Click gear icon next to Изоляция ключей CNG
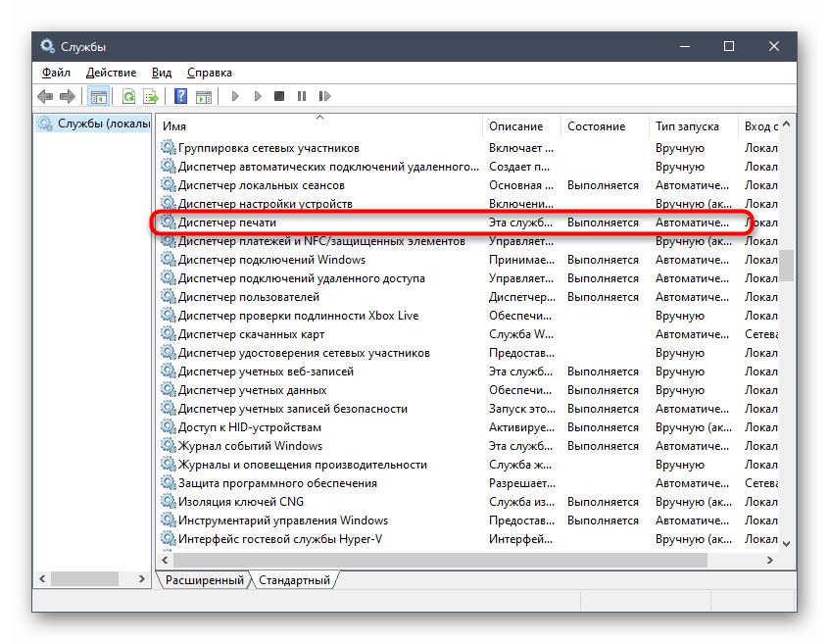 (169, 501)
